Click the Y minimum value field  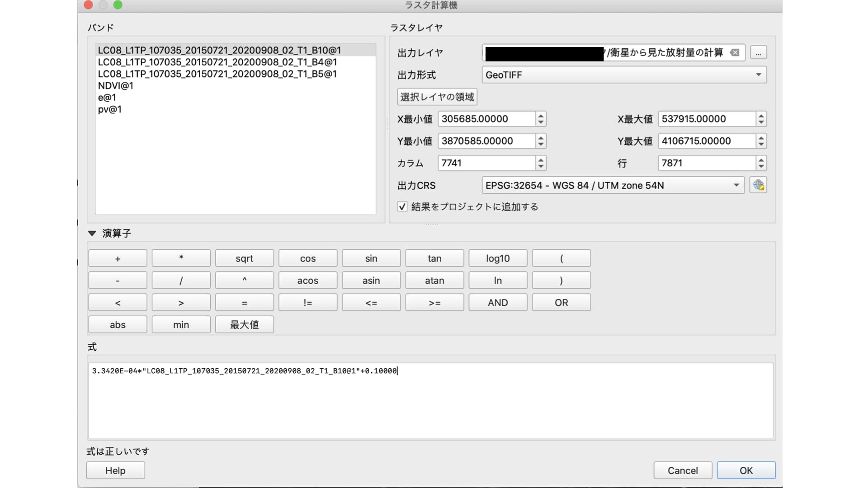click(486, 141)
